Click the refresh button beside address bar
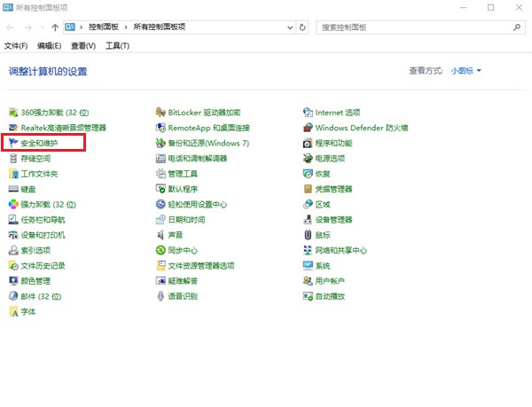Image resolution: width=532 pixels, height=407 pixels. point(302,27)
